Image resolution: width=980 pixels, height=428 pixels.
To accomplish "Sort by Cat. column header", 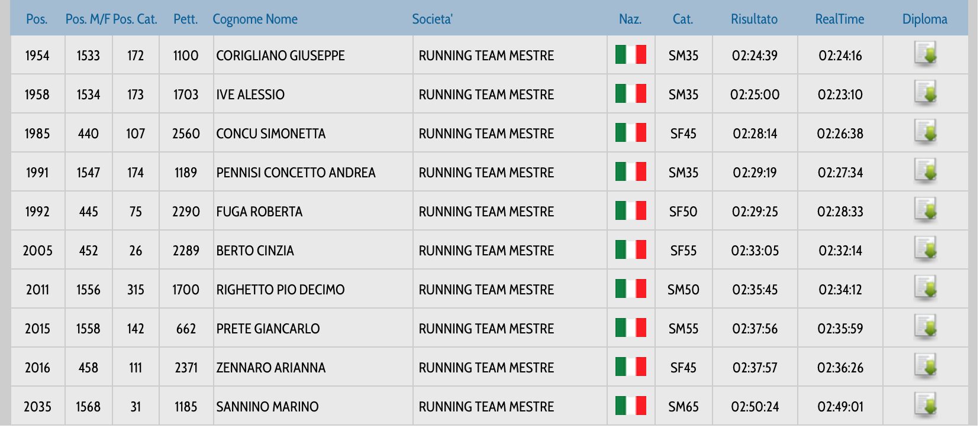I will pos(682,19).
